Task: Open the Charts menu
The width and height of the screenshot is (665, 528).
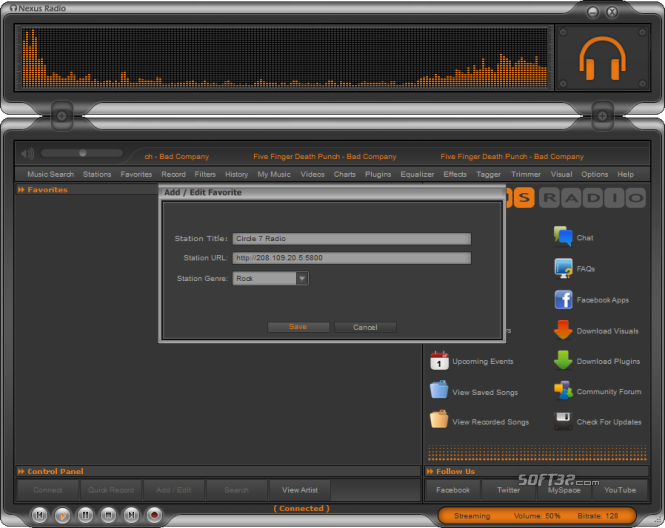Action: 345,174
